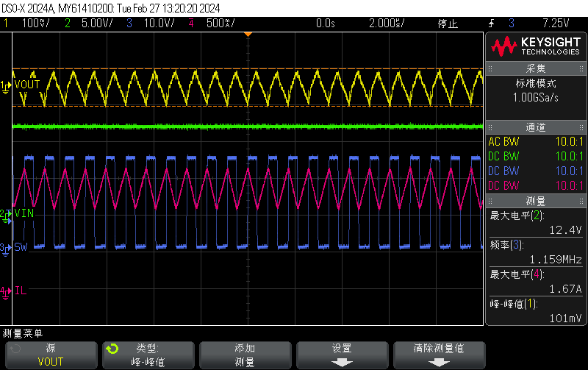Click the trigger level 7.25V value
588x370 pixels.
[x=556, y=24]
